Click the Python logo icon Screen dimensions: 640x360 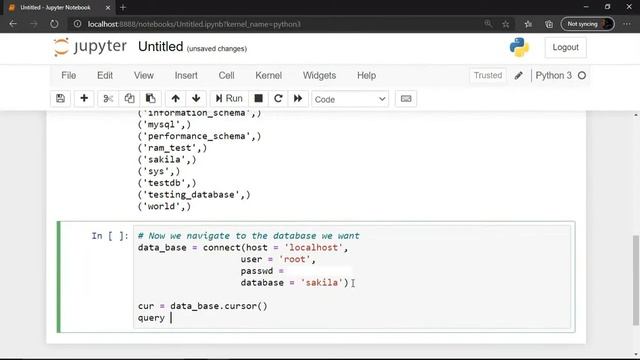519,47
